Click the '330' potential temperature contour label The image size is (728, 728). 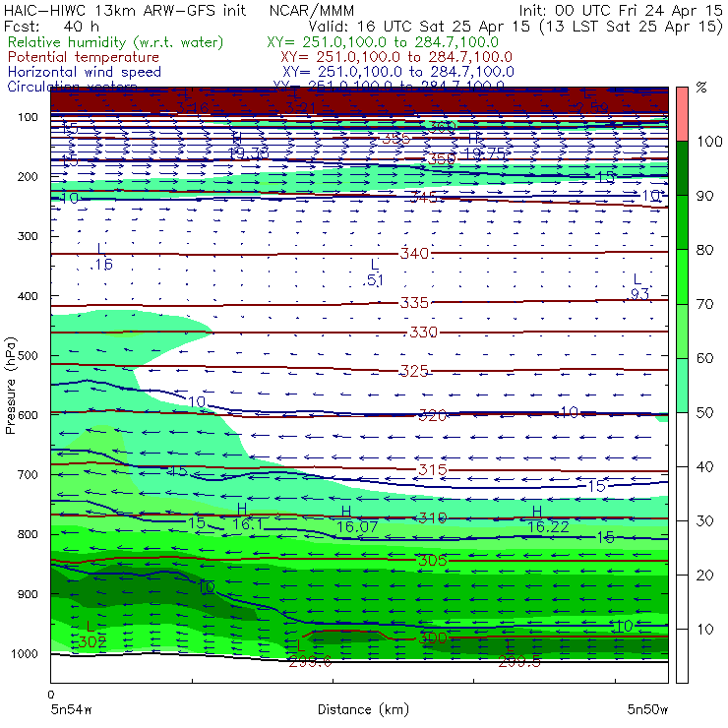click(x=423, y=333)
